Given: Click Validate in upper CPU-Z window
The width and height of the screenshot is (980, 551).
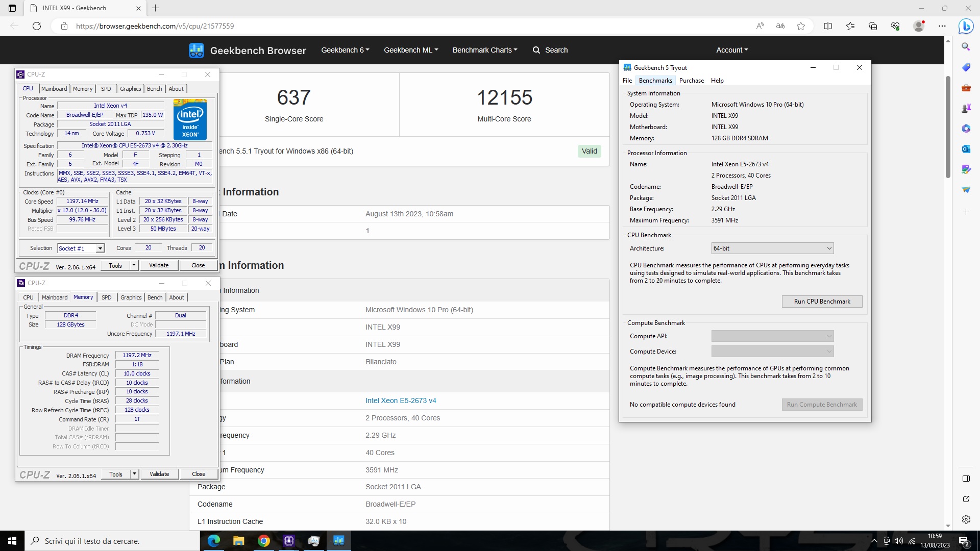Looking at the screenshot, I should coord(159,265).
